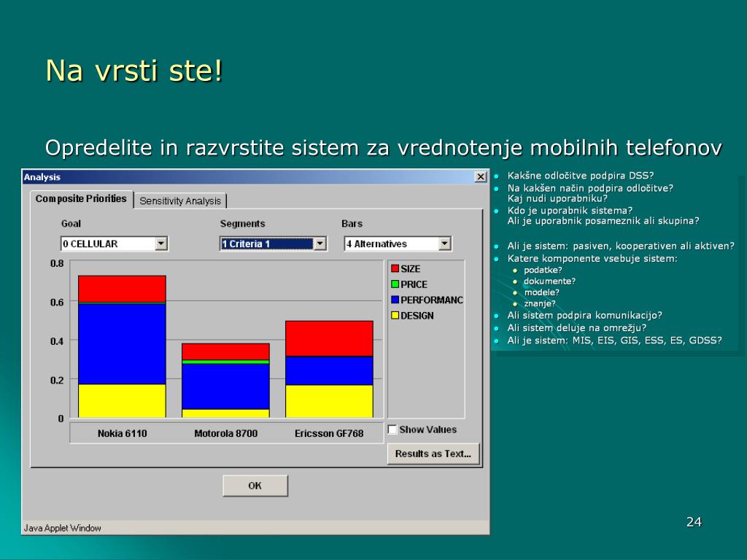Image resolution: width=747 pixels, height=560 pixels.
Task: Click Nokia 6110's yellow design bar segment
Action: [122, 401]
